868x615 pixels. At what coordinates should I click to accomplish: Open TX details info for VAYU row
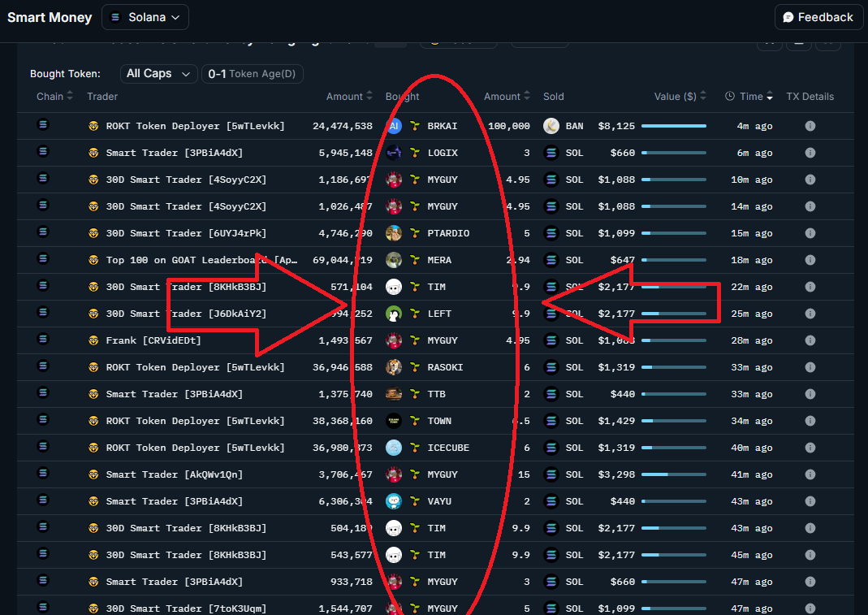810,501
